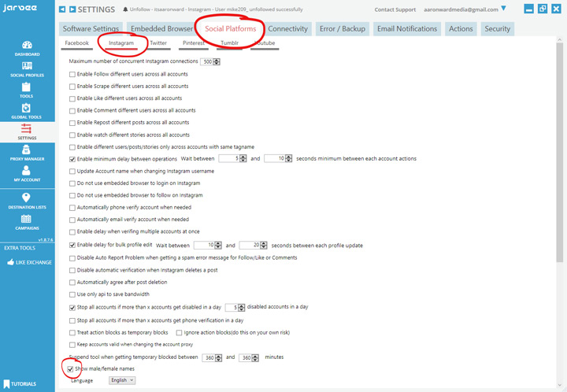Toggle Stop all accounts if disabled checkbox
The image size is (567, 392).
click(72, 308)
